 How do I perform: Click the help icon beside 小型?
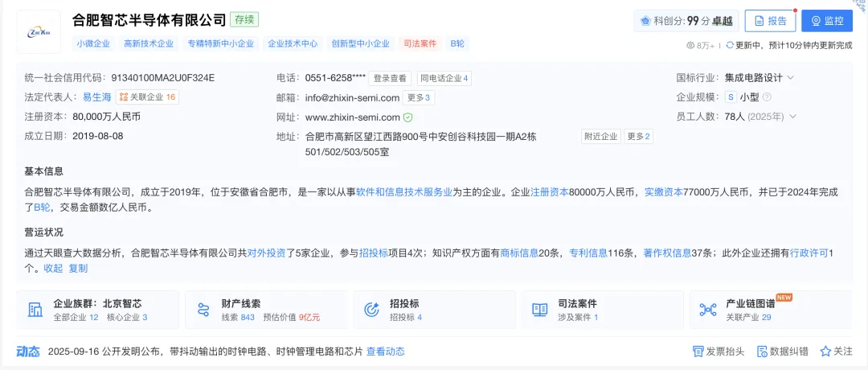click(x=767, y=97)
